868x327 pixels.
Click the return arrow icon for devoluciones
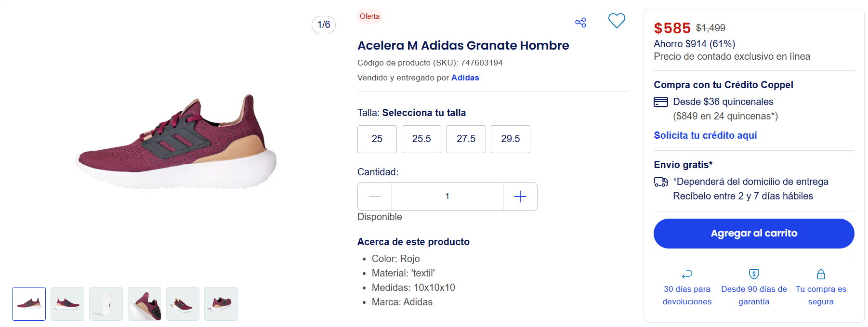click(x=687, y=274)
